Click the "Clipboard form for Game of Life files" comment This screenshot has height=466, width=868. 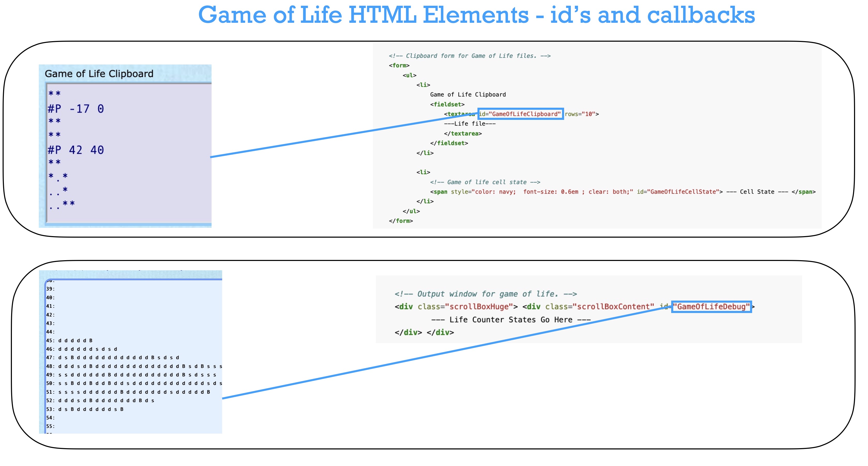point(469,56)
